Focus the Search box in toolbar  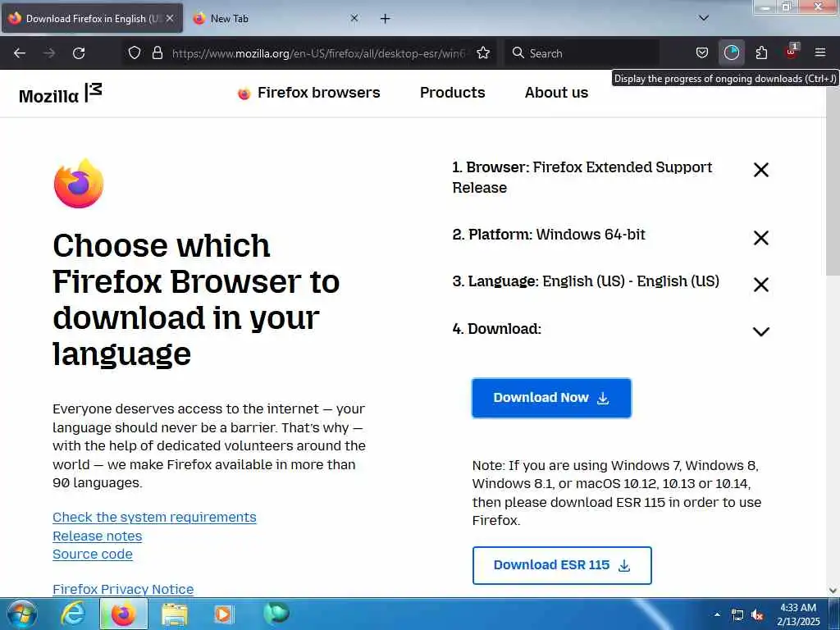(x=583, y=53)
